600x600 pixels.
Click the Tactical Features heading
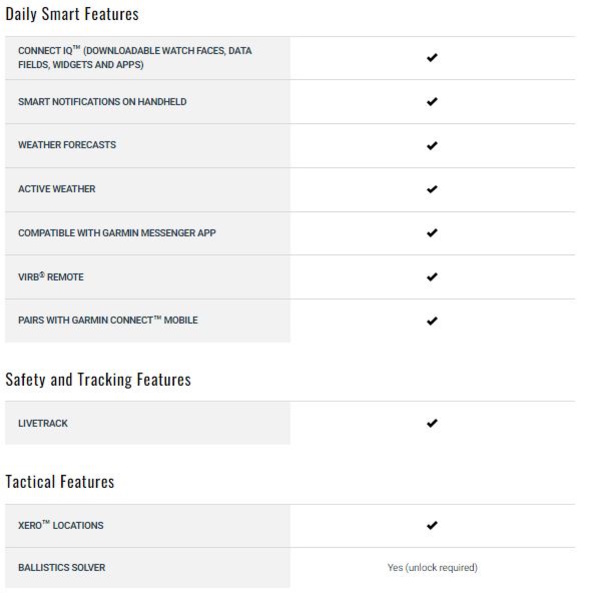60,481
